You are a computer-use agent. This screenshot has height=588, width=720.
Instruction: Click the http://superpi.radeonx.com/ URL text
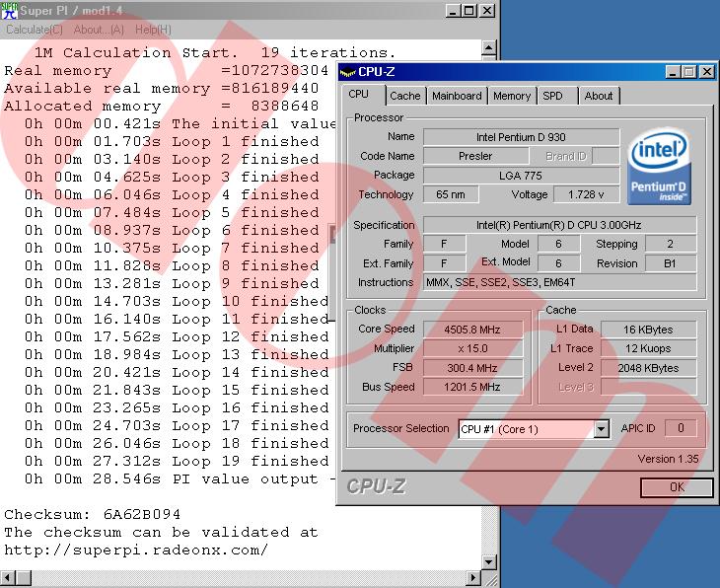tap(136, 551)
